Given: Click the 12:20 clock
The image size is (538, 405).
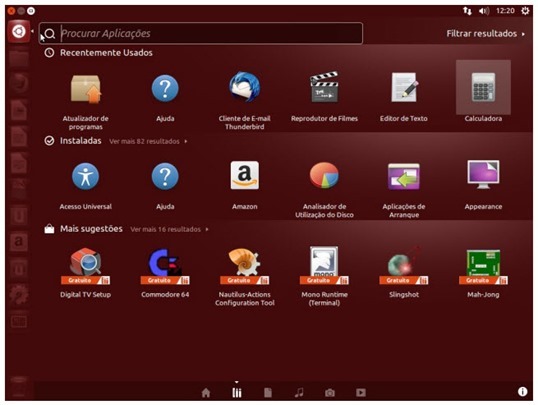Looking at the screenshot, I should (x=505, y=11).
